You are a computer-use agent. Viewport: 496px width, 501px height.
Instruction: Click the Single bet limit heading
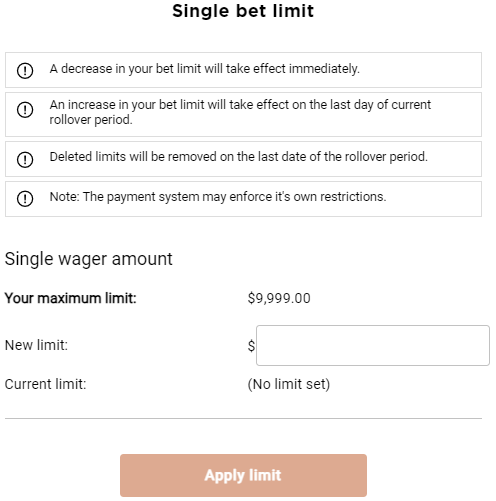pyautogui.click(x=243, y=11)
